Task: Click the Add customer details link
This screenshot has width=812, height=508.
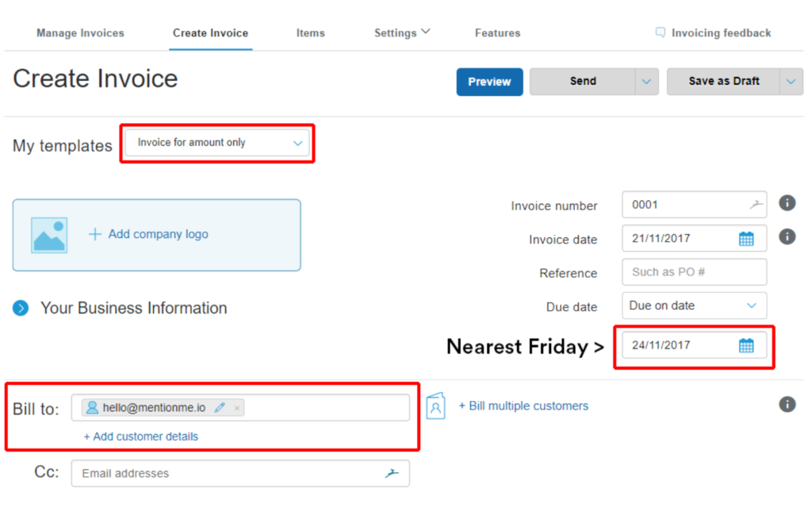Action: coord(141,437)
